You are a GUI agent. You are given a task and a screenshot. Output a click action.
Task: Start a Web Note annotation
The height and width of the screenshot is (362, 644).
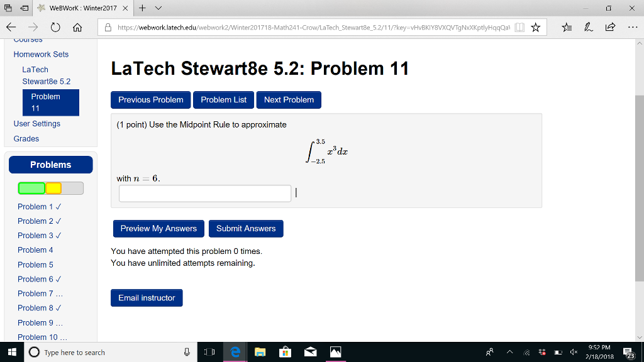point(590,27)
